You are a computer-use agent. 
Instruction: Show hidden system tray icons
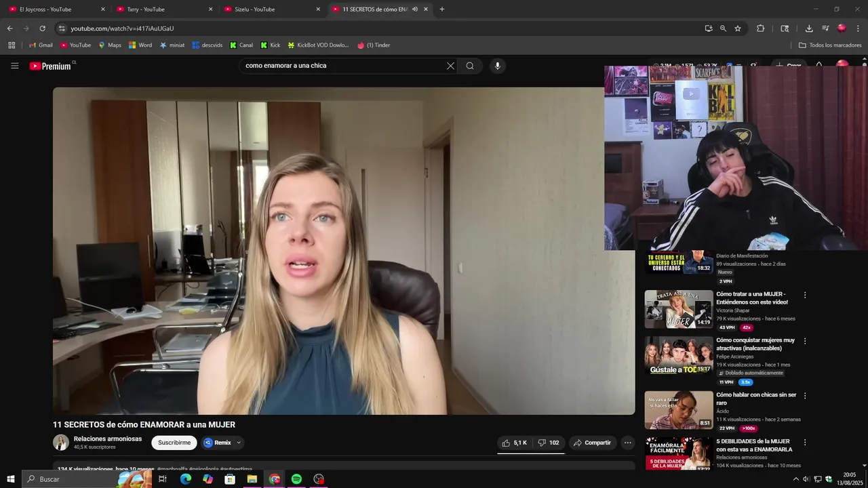[796, 479]
